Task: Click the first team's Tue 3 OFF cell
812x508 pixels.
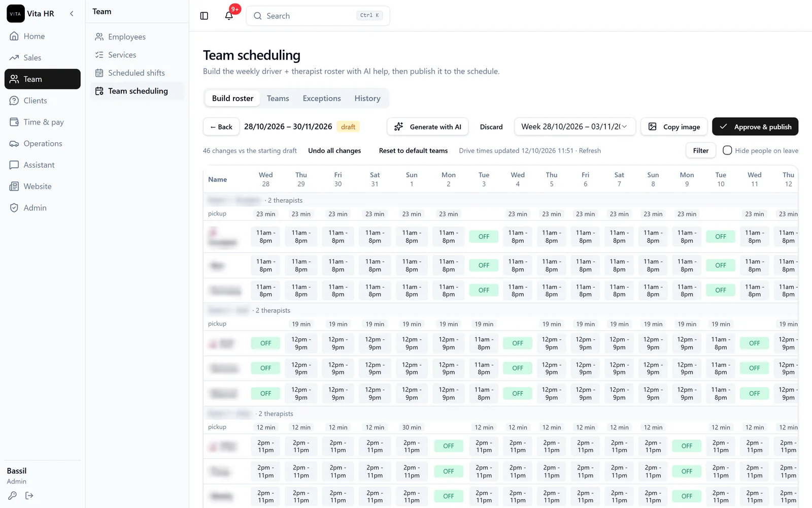Action: click(x=484, y=237)
